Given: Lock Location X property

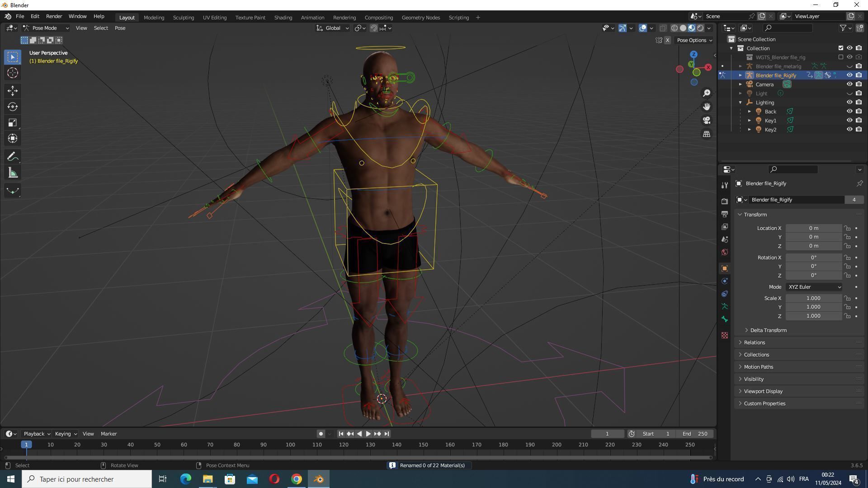Looking at the screenshot, I should click(847, 228).
